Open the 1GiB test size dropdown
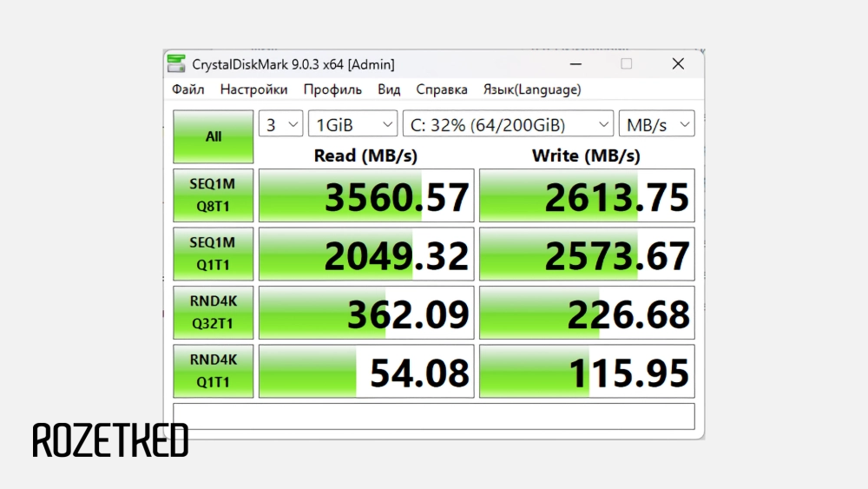The image size is (868, 489). point(352,124)
